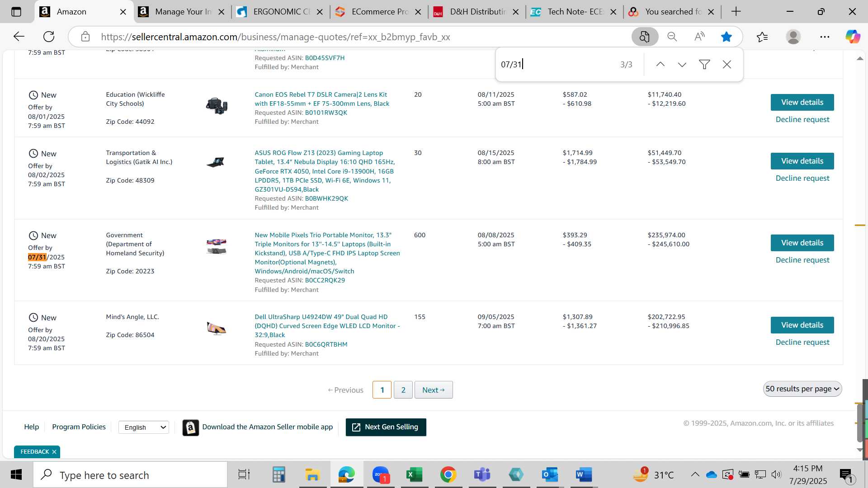The width and height of the screenshot is (868, 488).
Task: Close the Amazon tab
Action: pyautogui.click(x=123, y=12)
